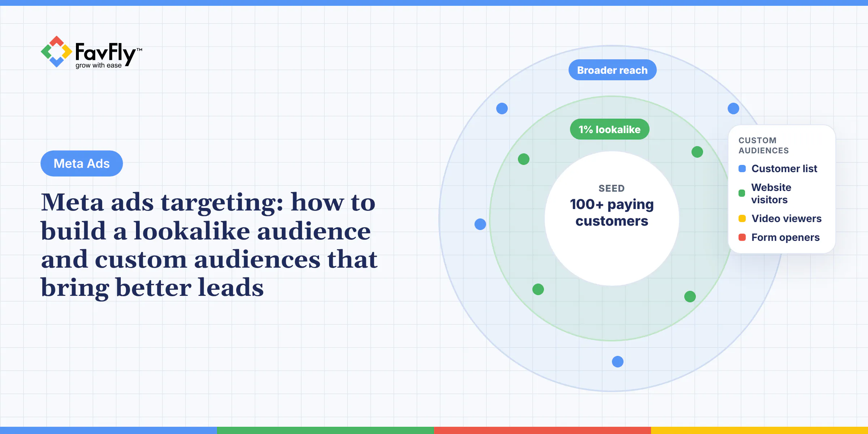Image resolution: width=868 pixels, height=434 pixels.
Task: Click the yellow Video viewers swatch
Action: [x=742, y=218]
